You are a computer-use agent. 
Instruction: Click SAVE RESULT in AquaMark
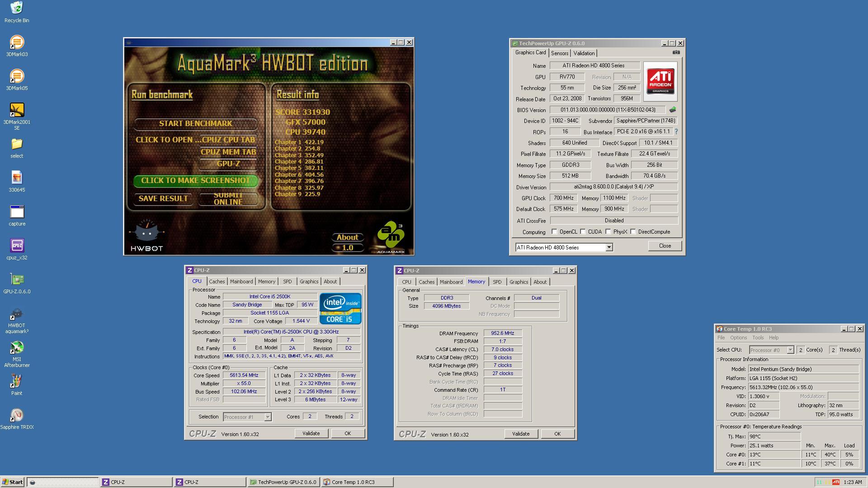click(x=163, y=198)
